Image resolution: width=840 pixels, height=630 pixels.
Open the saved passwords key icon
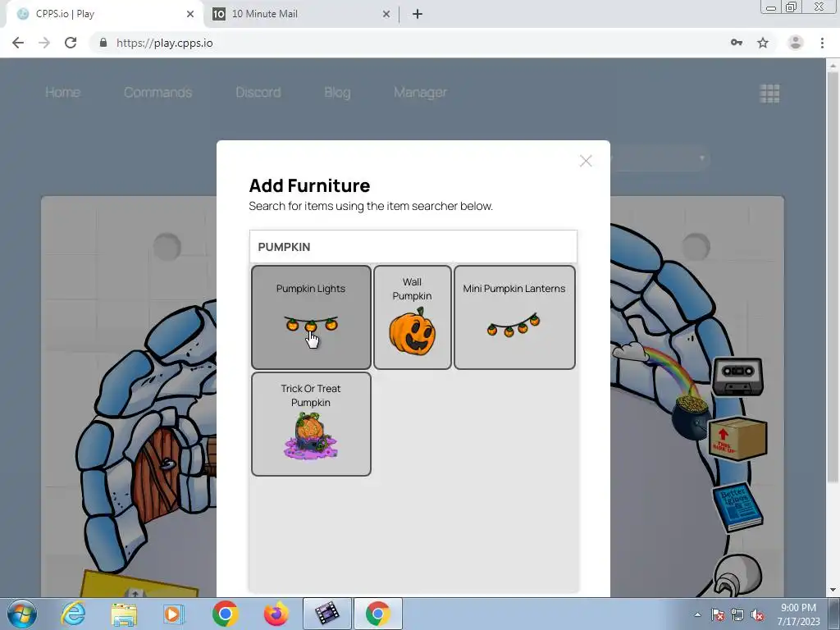[737, 43]
